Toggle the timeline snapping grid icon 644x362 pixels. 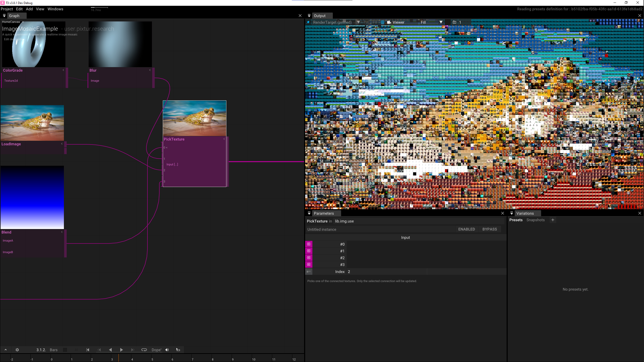(65, 350)
